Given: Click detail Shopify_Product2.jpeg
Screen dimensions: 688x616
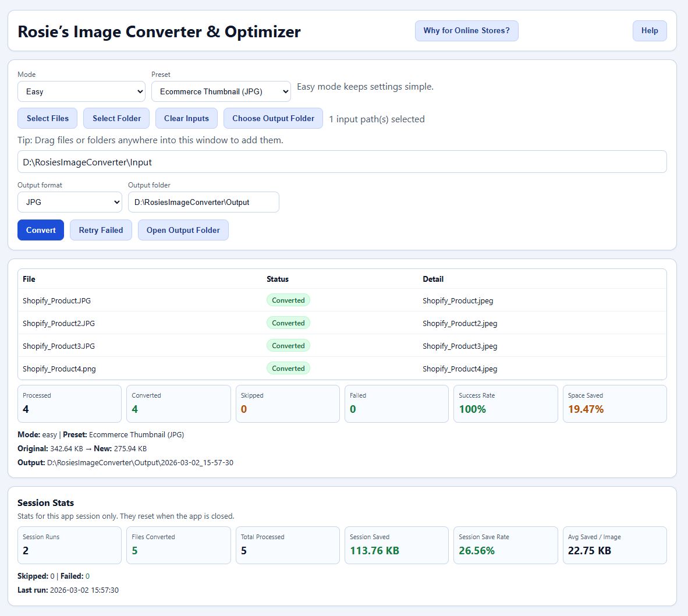Looking at the screenshot, I should [460, 323].
